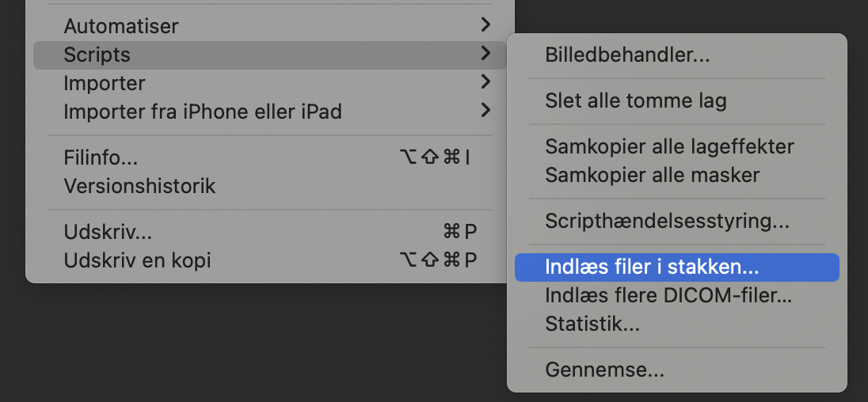
Task: Click Gennemse... to browse scripts
Action: coord(604,370)
